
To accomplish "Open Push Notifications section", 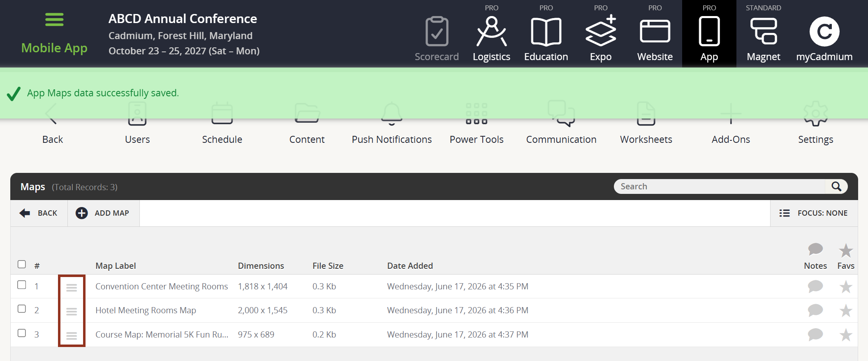I will tap(392, 123).
